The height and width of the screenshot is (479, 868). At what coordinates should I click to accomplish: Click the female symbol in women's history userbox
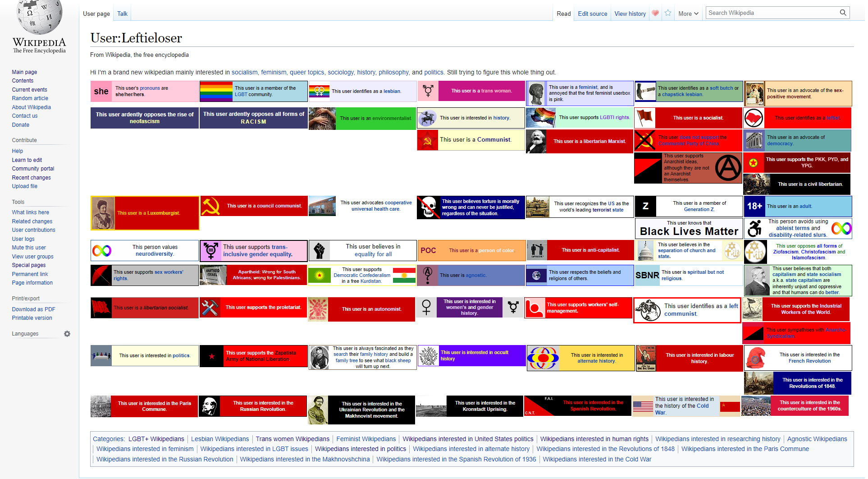click(x=426, y=307)
